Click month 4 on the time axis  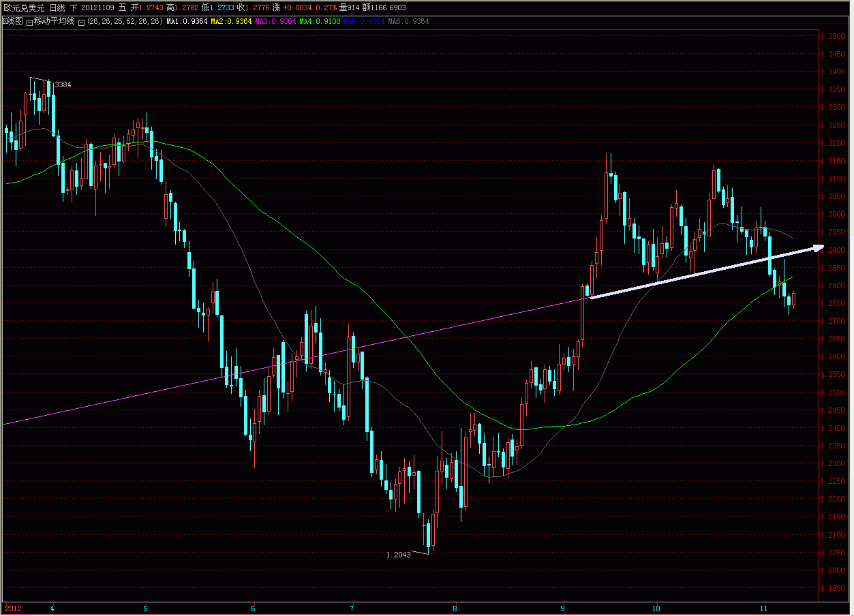[x=52, y=608]
